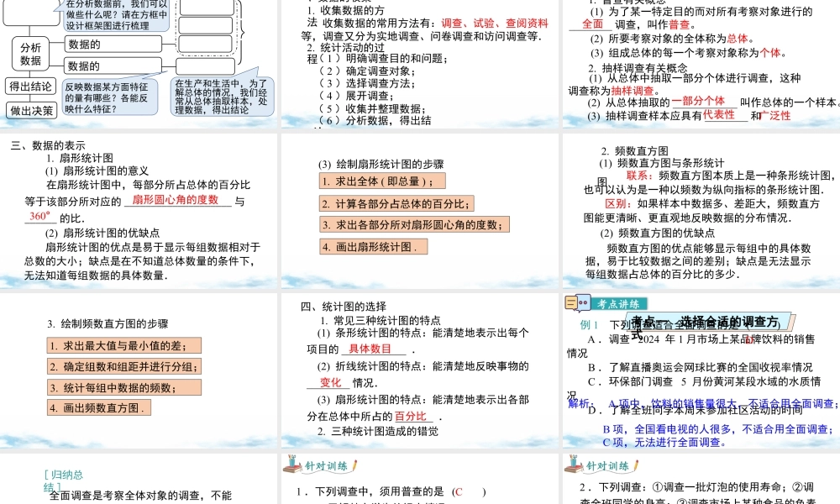Click the 做出决策 flowchart box
This screenshot has height=504, width=840.
point(31,109)
